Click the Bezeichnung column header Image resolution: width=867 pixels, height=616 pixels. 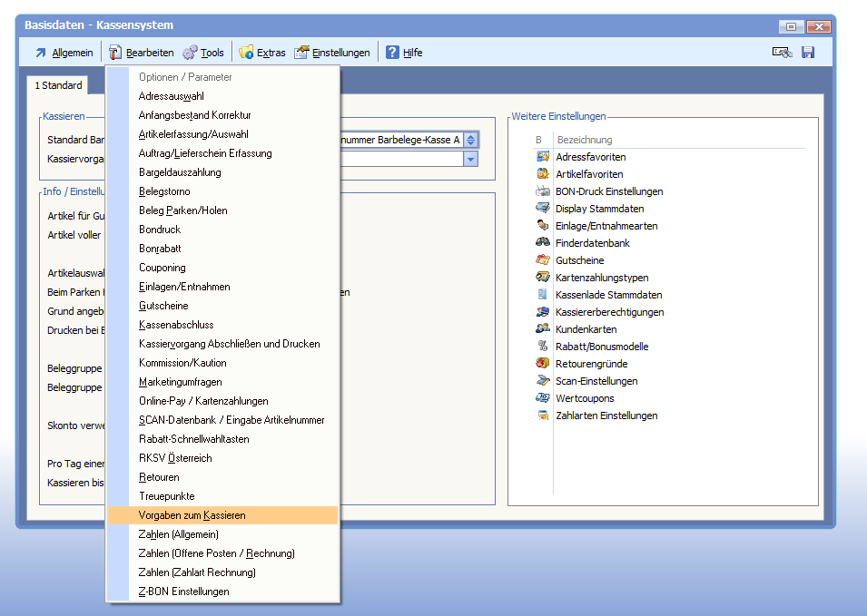coord(584,140)
